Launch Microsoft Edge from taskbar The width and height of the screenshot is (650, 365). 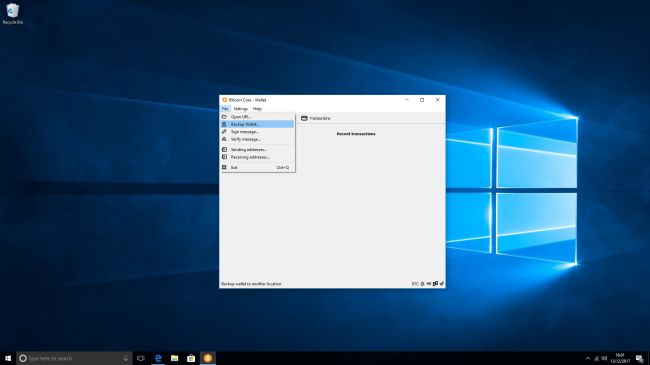click(158, 358)
